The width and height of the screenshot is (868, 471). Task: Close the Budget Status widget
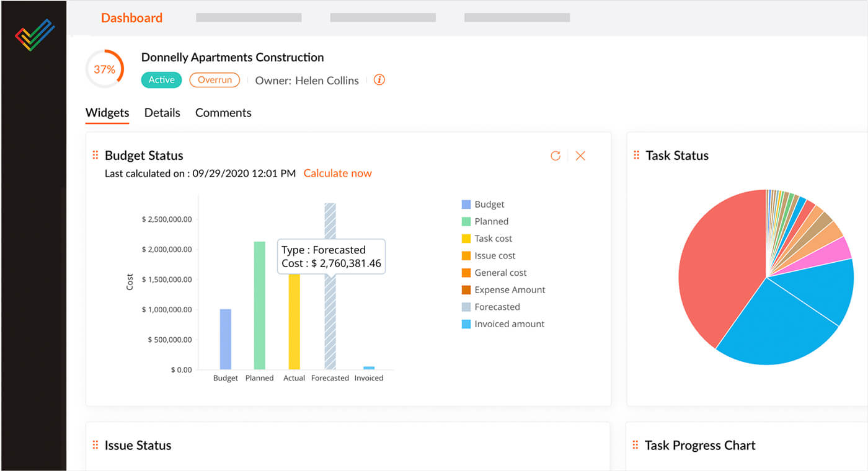(580, 156)
